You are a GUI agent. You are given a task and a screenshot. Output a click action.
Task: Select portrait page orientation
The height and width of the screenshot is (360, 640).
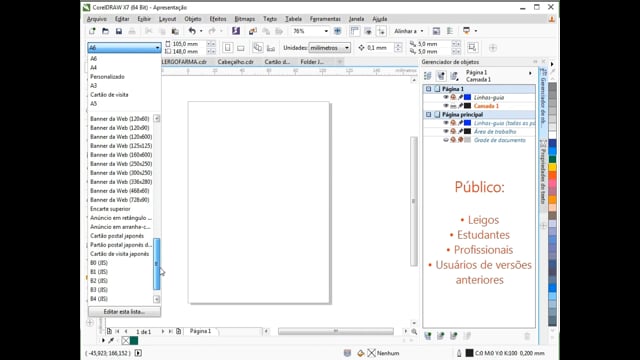(x=227, y=48)
